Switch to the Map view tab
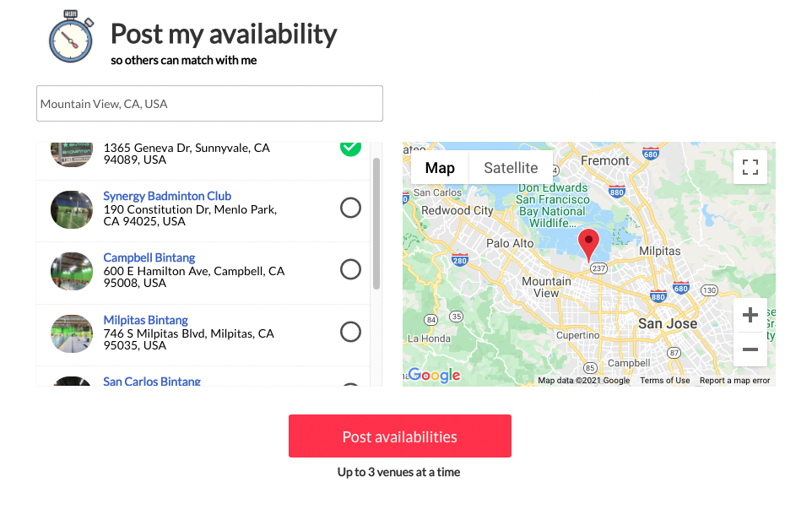Viewport: 812px width, 509px height. click(439, 167)
